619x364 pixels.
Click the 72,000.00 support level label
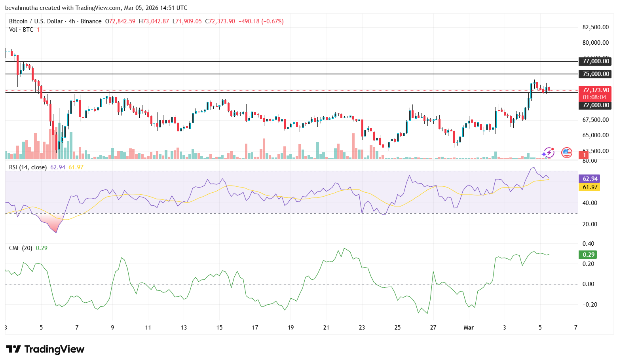595,105
